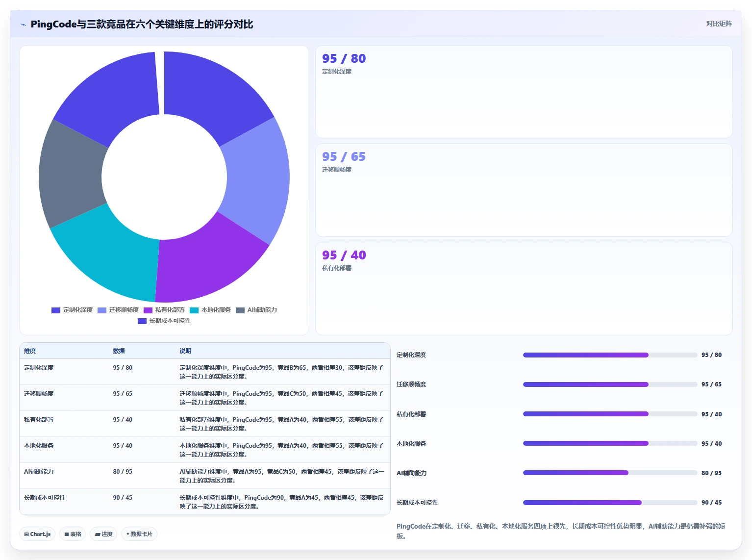752x560 pixels.
Task: Click the 对比矩阵 tag in the header
Action: click(x=719, y=24)
